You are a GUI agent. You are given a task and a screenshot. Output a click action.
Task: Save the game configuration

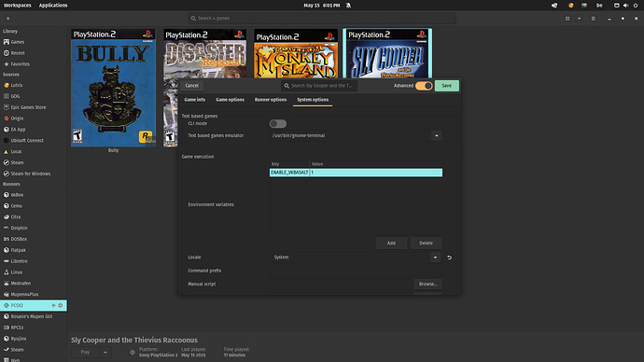447,86
